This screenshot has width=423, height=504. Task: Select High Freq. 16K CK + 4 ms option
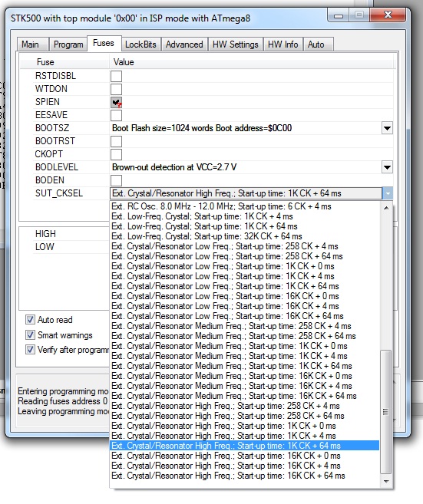coord(244,466)
